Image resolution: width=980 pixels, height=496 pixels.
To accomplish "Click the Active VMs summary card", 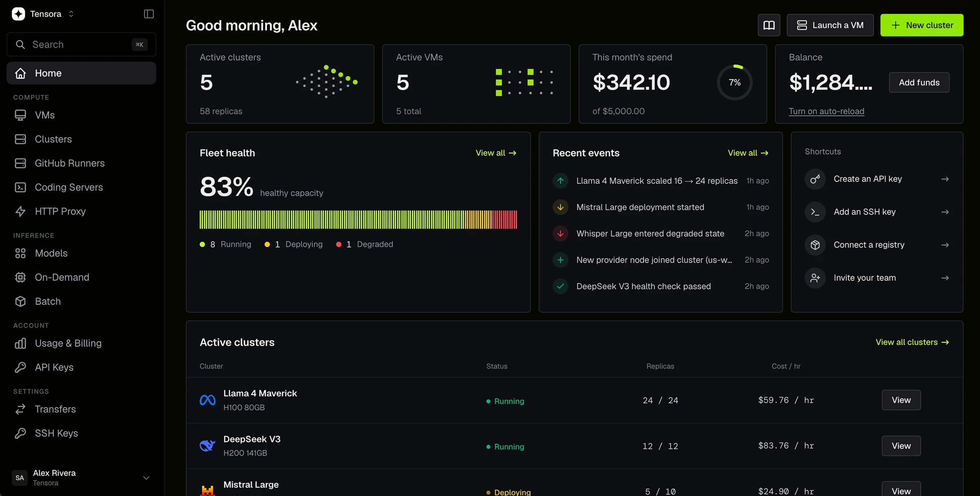I will (476, 84).
